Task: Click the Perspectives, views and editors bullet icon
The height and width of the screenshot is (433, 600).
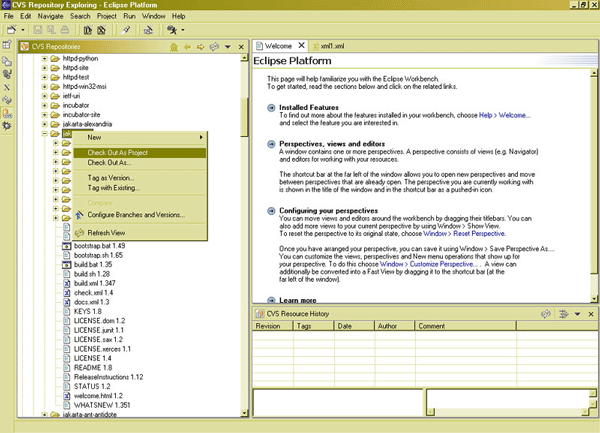Action: pos(271,144)
